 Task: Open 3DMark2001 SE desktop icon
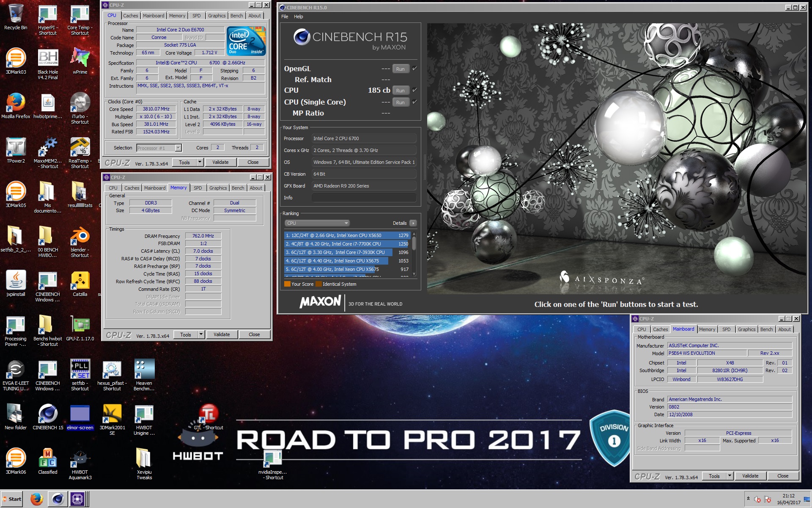click(112, 414)
